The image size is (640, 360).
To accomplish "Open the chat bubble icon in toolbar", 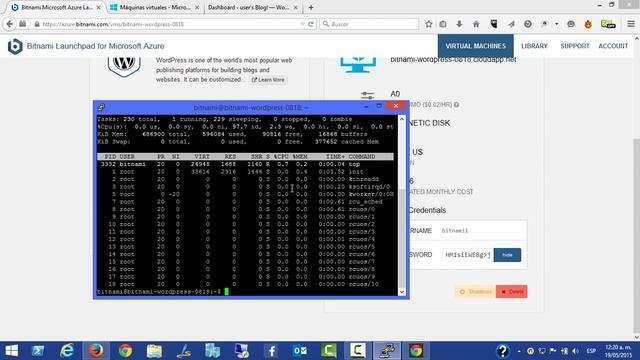I will 571,24.
